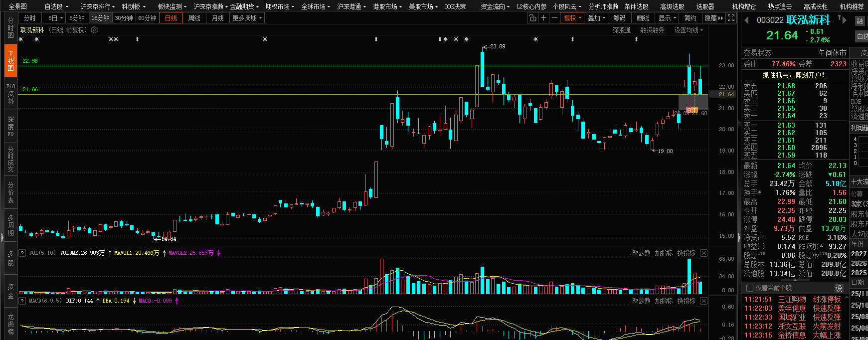Open the 分时图 sidebar view
The width and height of the screenshot is (868, 340).
click(10, 28)
